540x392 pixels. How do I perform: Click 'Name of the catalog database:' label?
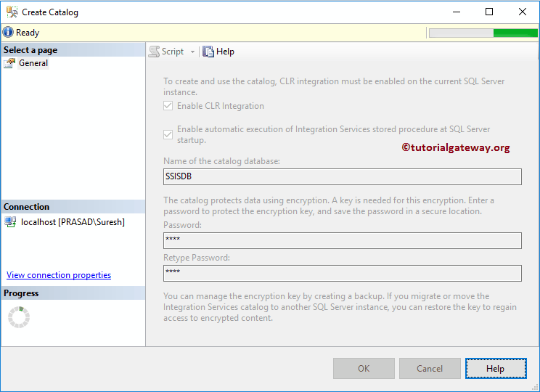(222, 161)
